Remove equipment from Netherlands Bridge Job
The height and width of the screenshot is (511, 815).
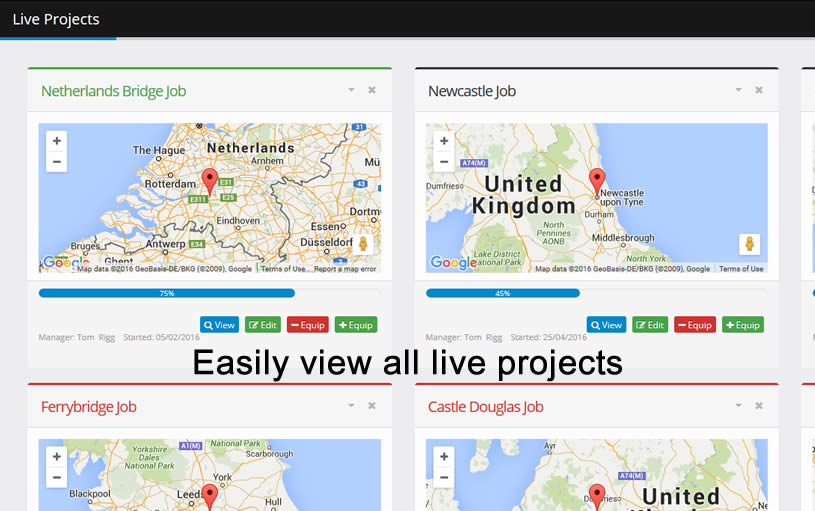point(308,325)
